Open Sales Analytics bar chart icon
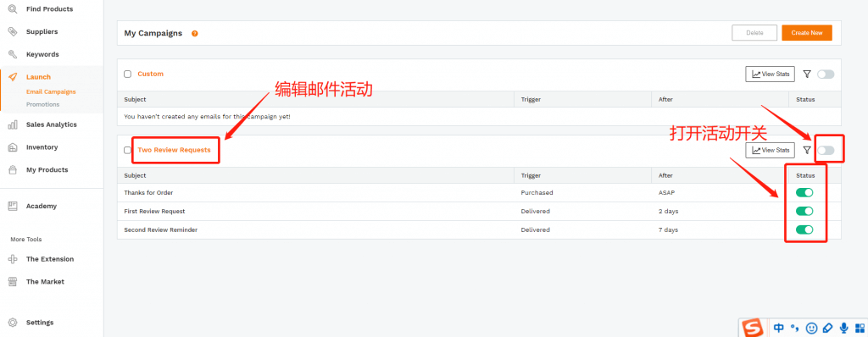 coord(12,124)
